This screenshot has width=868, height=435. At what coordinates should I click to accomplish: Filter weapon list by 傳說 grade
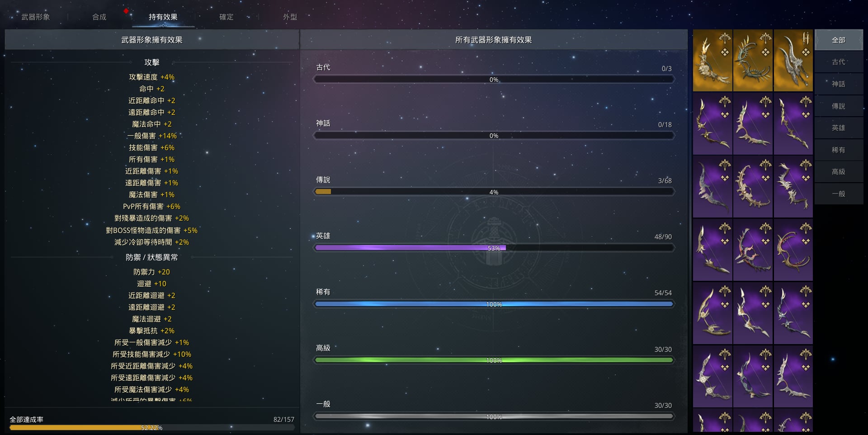(839, 106)
